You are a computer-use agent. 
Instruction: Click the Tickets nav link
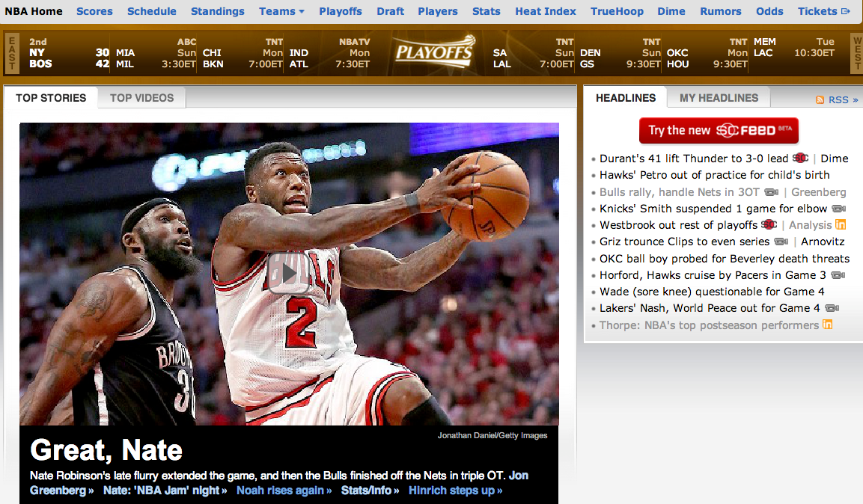(x=817, y=11)
